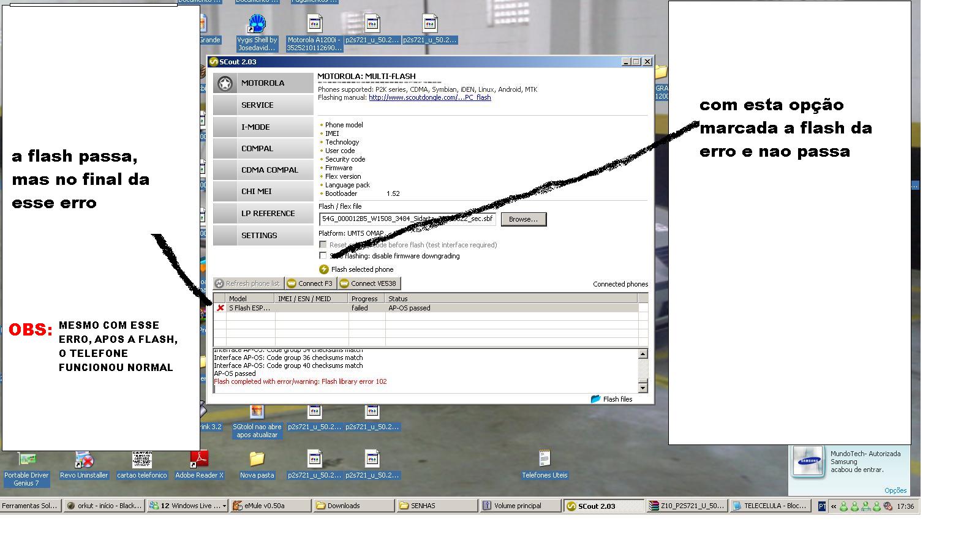
Task: Switch to Ferramentas Sol... taskbar button
Action: pos(30,506)
